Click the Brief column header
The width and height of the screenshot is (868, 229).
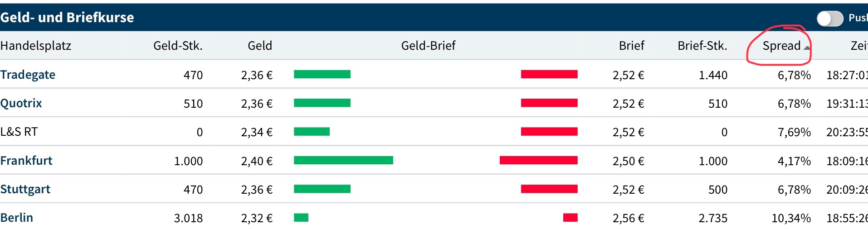631,46
